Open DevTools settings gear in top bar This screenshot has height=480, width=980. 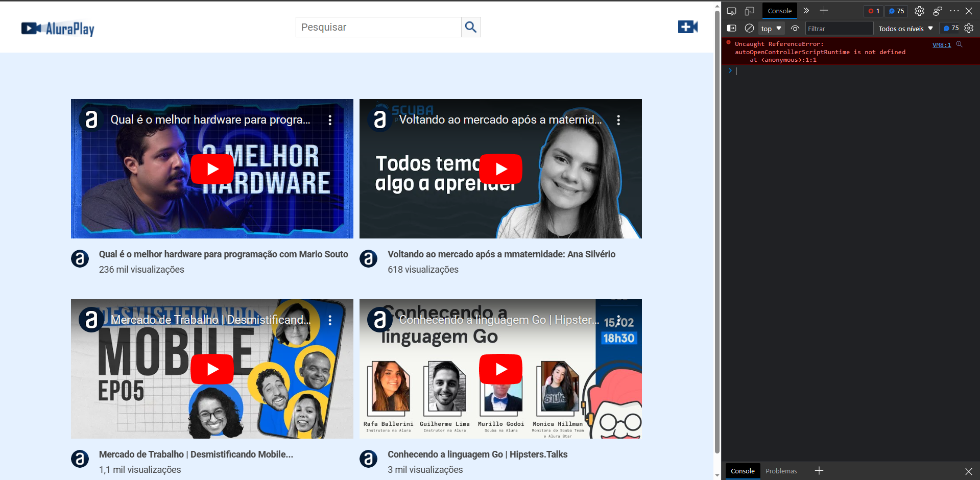click(x=919, y=11)
